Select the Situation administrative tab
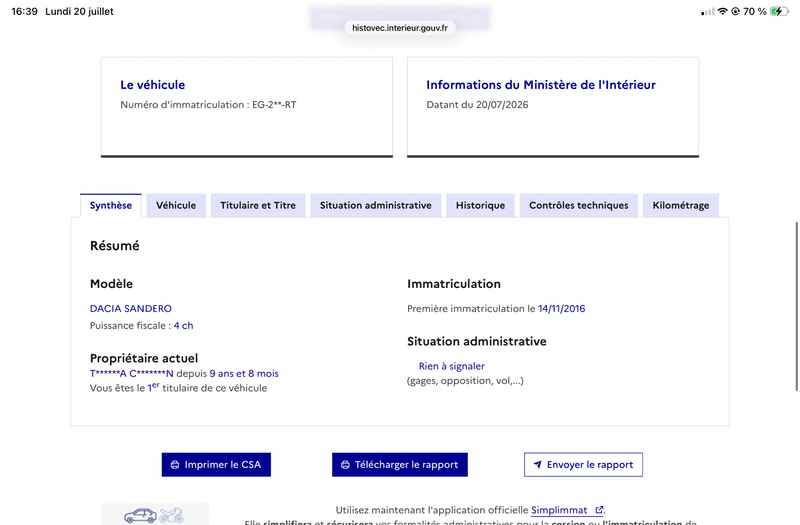 tap(376, 206)
